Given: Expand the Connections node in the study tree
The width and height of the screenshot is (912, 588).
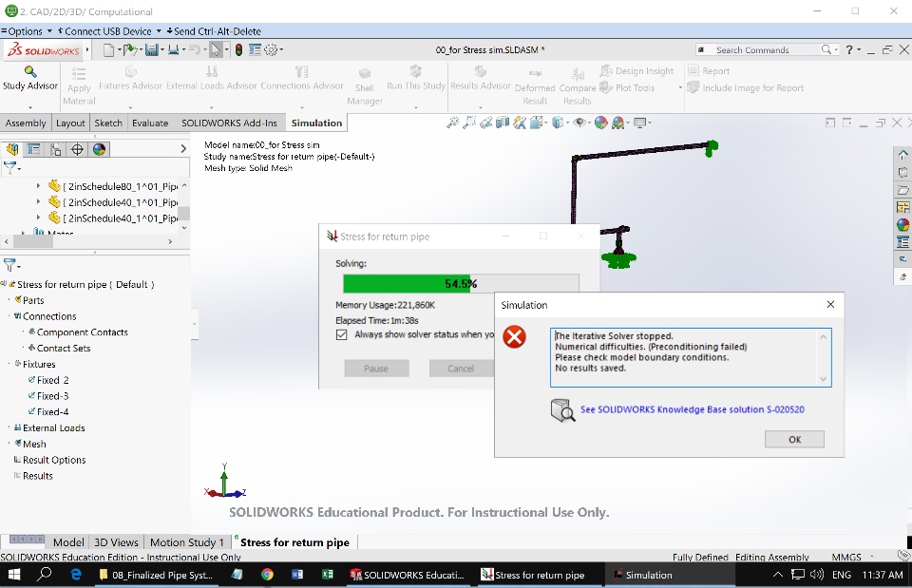Looking at the screenshot, I should [9, 315].
